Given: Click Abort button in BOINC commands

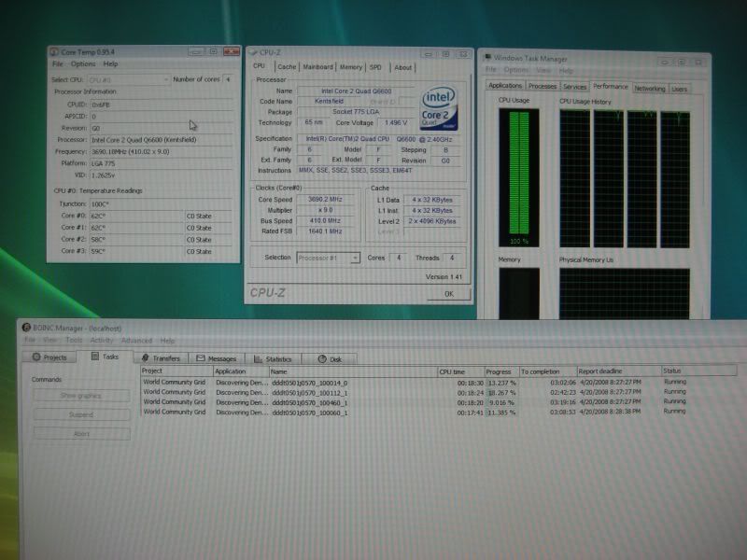Looking at the screenshot, I should click(x=81, y=434).
